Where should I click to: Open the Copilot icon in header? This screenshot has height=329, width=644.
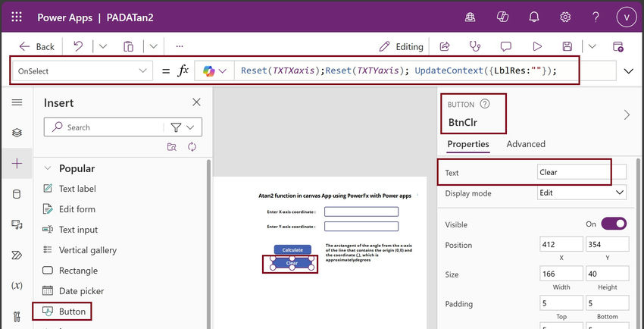pos(502,17)
